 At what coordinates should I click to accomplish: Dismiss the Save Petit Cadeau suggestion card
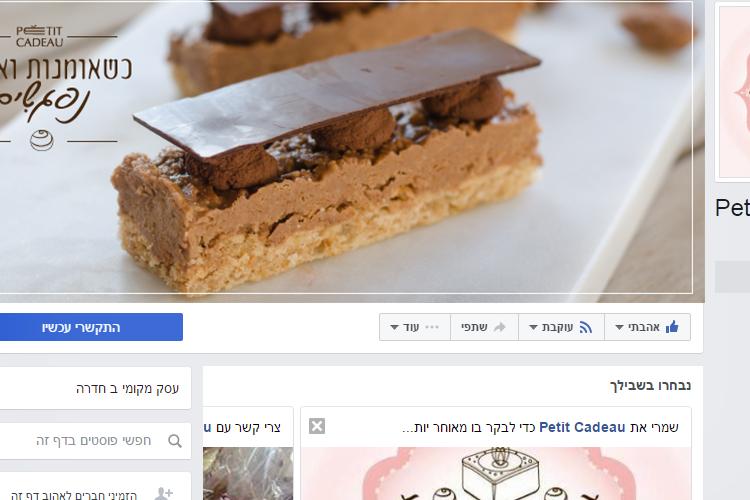tap(317, 426)
